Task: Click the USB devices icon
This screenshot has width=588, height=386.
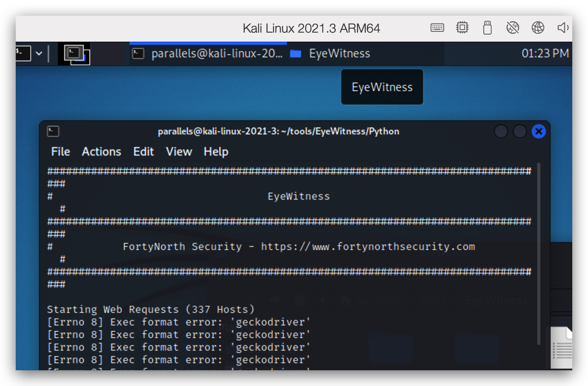Action: [x=487, y=28]
